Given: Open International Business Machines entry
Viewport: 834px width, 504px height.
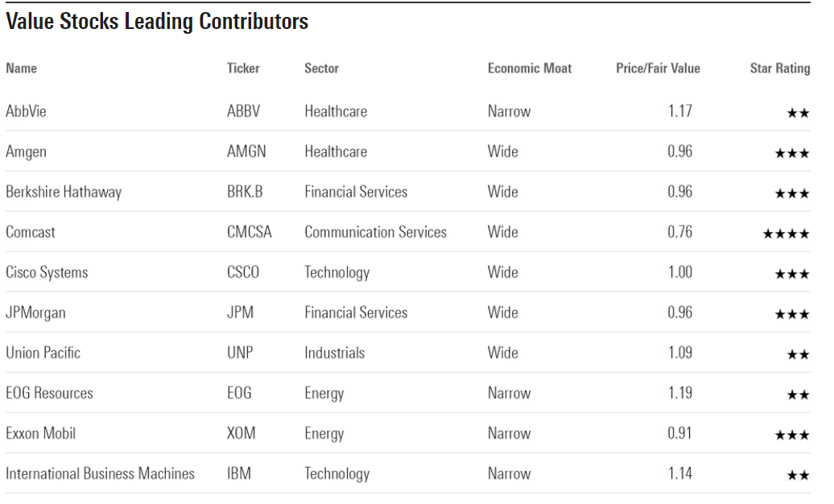Looking at the screenshot, I should click(100, 473).
